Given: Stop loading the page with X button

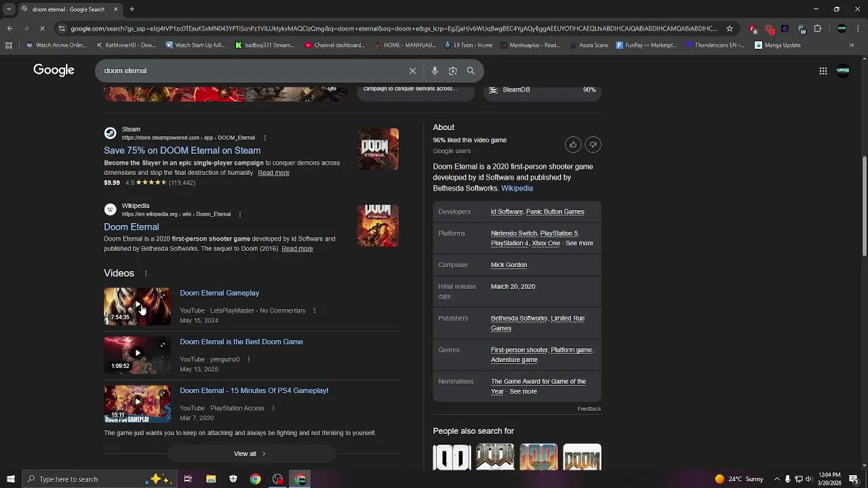Looking at the screenshot, I should (42, 28).
